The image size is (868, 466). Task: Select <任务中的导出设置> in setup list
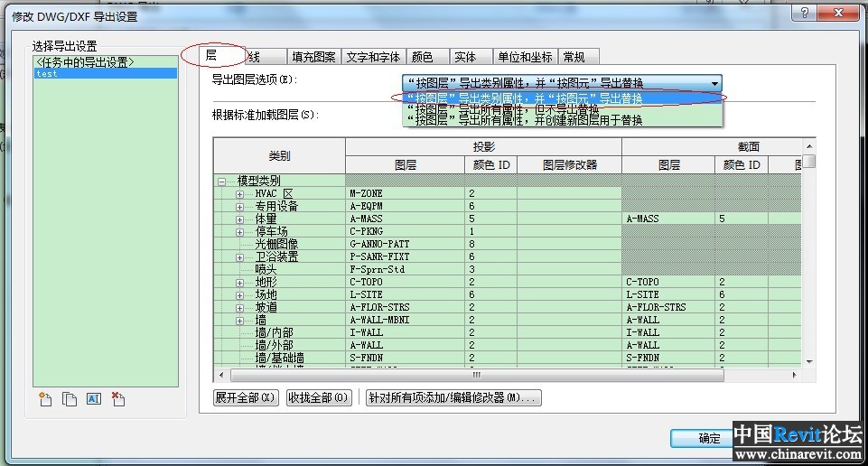pos(106,62)
